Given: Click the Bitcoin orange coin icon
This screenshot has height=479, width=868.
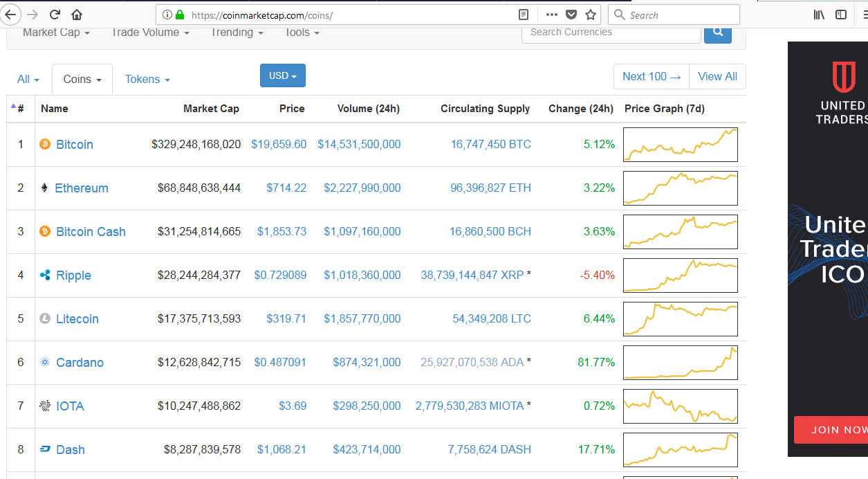Looking at the screenshot, I should 45,145.
